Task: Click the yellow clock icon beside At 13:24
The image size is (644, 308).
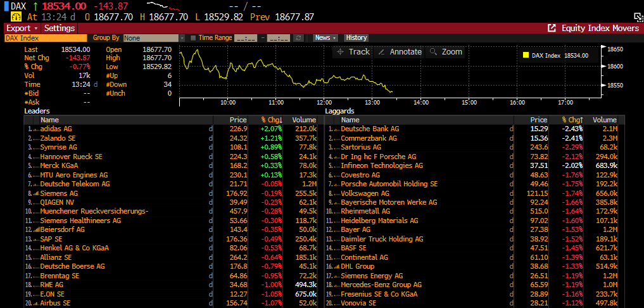Action: 16,17
